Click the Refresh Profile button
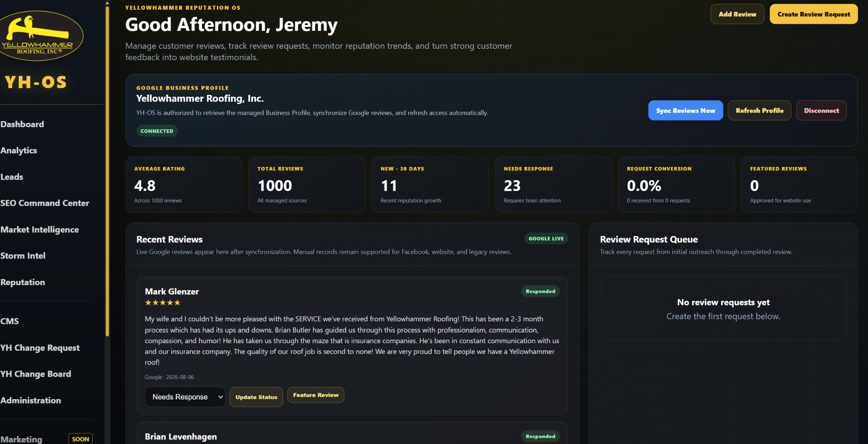Image resolution: width=868 pixels, height=444 pixels. pos(759,111)
